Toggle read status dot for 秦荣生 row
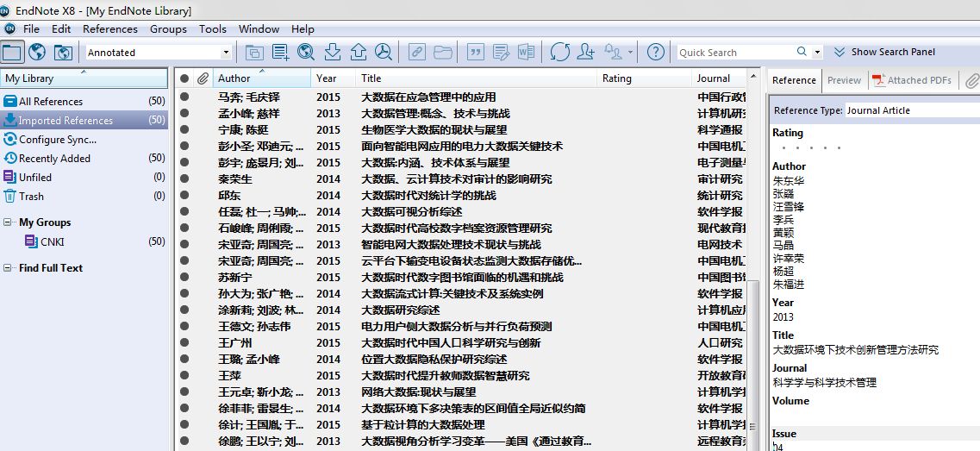980x451 pixels. pyautogui.click(x=184, y=179)
